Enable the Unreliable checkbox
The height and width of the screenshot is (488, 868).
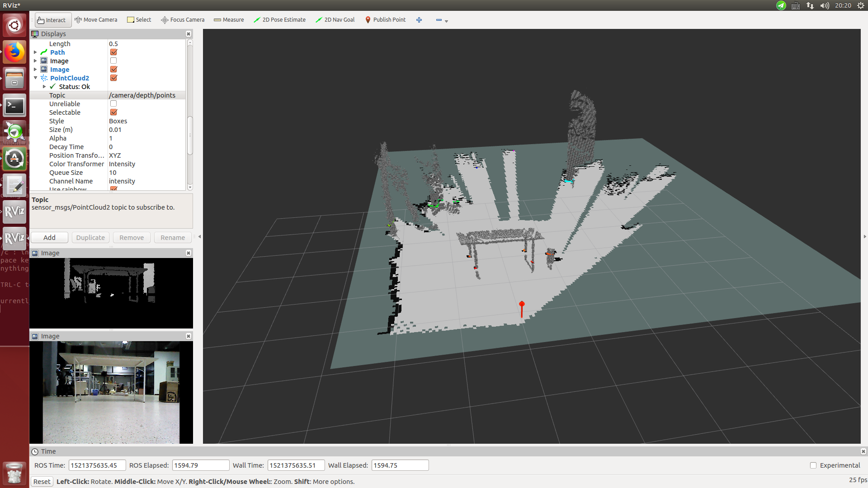(x=113, y=104)
